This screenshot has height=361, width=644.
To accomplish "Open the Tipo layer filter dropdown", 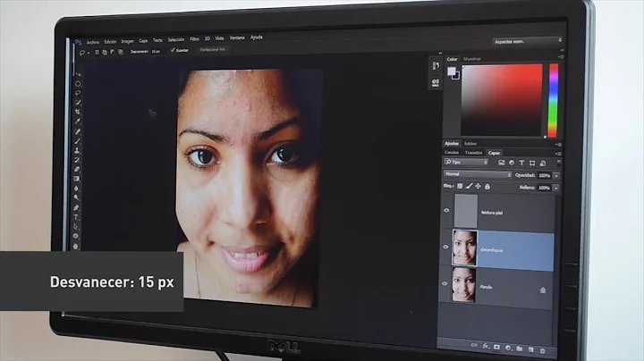I will point(466,163).
